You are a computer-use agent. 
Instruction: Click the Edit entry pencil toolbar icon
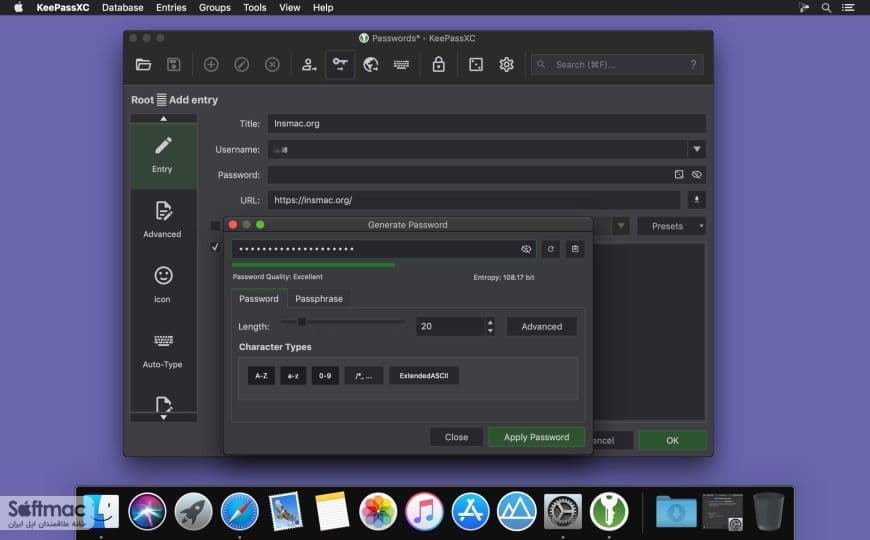point(241,64)
